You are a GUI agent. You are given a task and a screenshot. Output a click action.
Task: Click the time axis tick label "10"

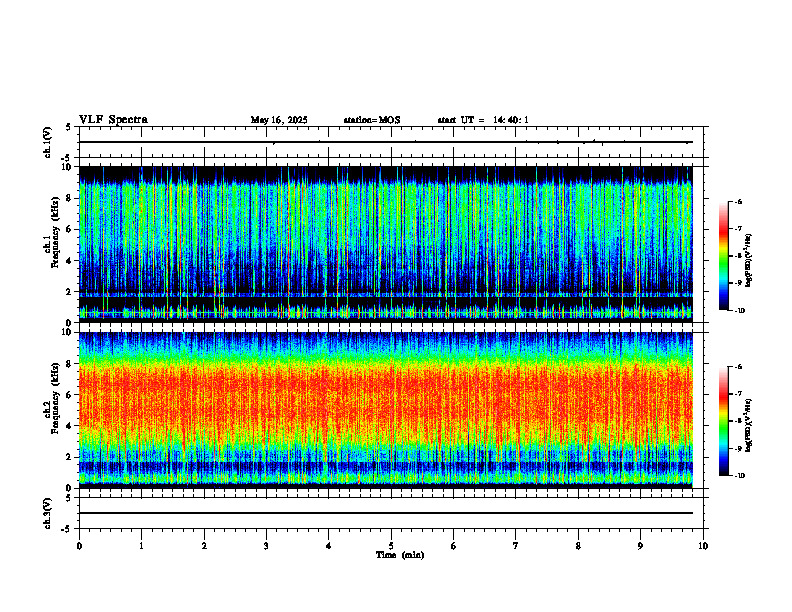pos(703,546)
